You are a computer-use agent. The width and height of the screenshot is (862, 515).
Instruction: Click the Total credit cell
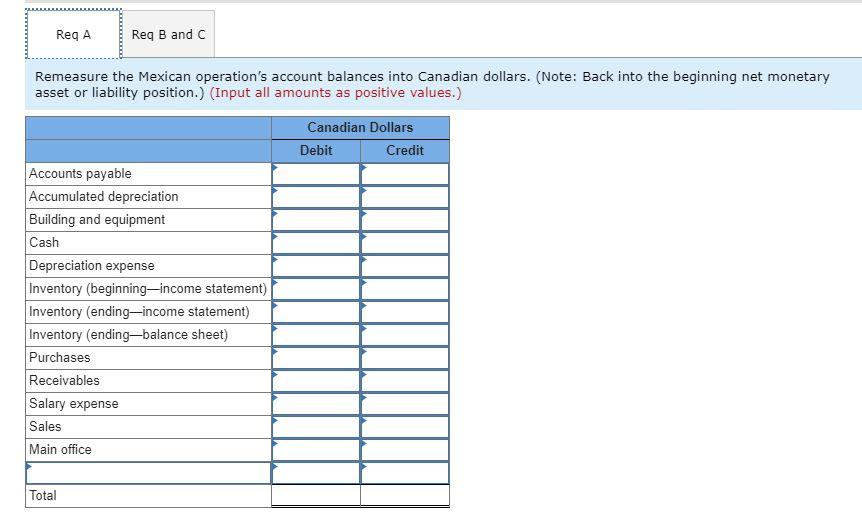[405, 496]
